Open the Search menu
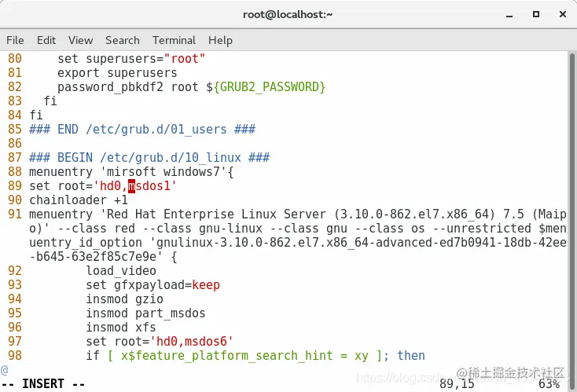The height and width of the screenshot is (392, 577). 123,40
